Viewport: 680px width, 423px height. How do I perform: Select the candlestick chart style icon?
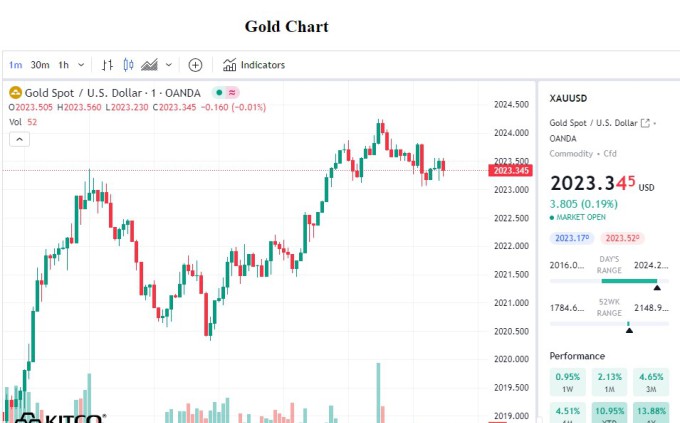128,65
